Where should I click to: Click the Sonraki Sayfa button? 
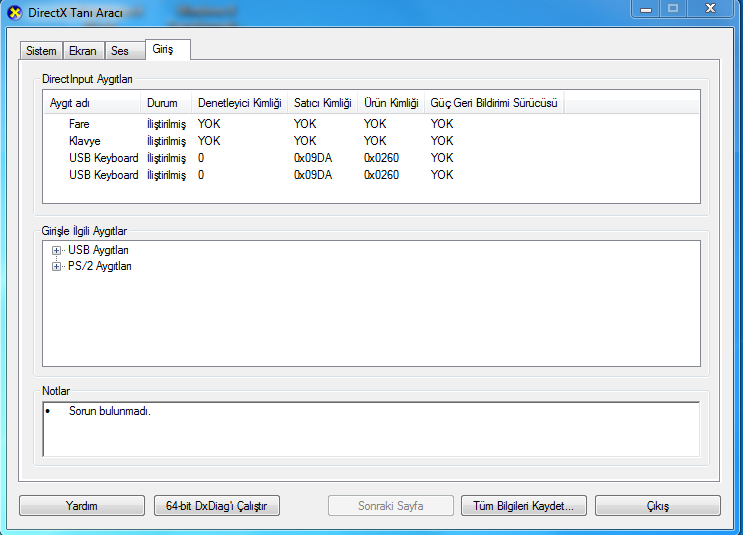point(390,506)
